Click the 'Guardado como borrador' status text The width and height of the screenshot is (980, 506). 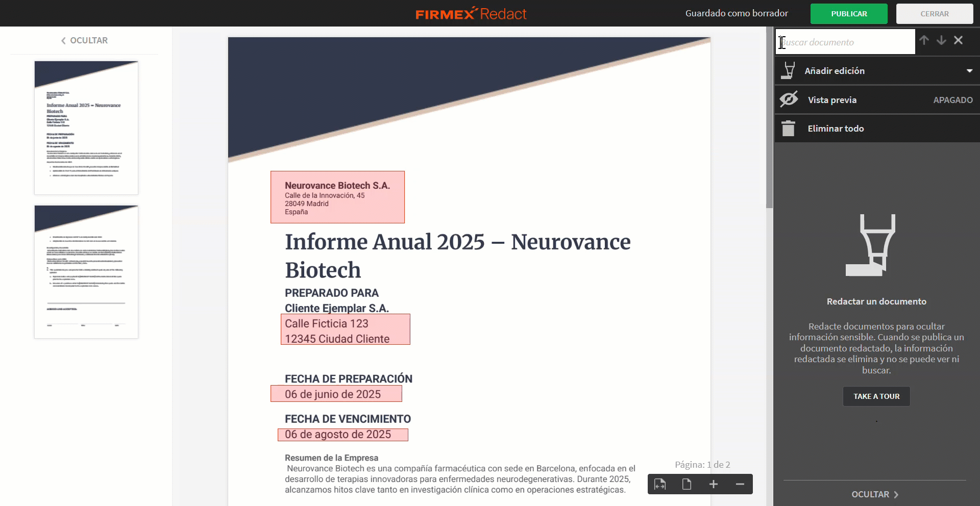pos(737,13)
